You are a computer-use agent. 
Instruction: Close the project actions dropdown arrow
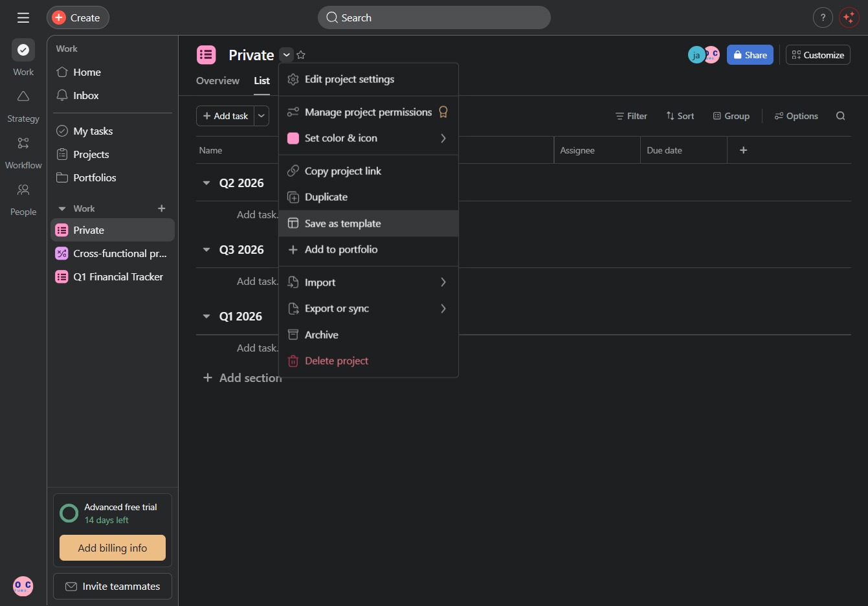point(286,55)
